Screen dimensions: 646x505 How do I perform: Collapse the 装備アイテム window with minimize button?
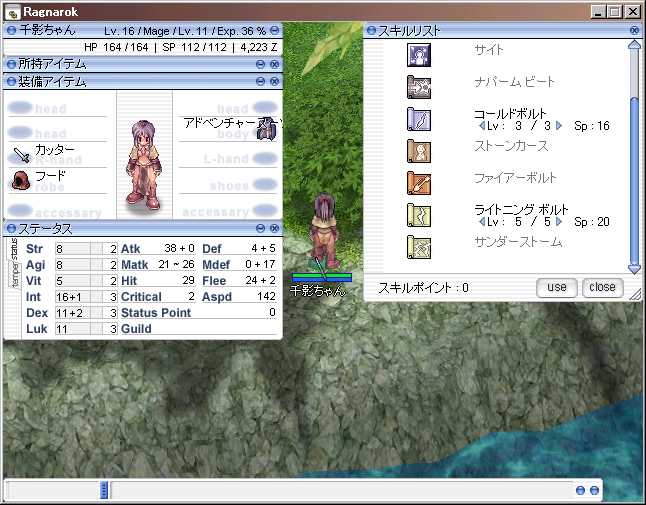[260, 82]
